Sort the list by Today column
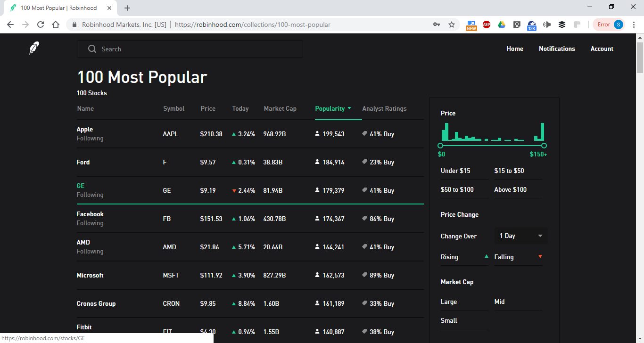This screenshot has height=343, width=644. point(240,108)
